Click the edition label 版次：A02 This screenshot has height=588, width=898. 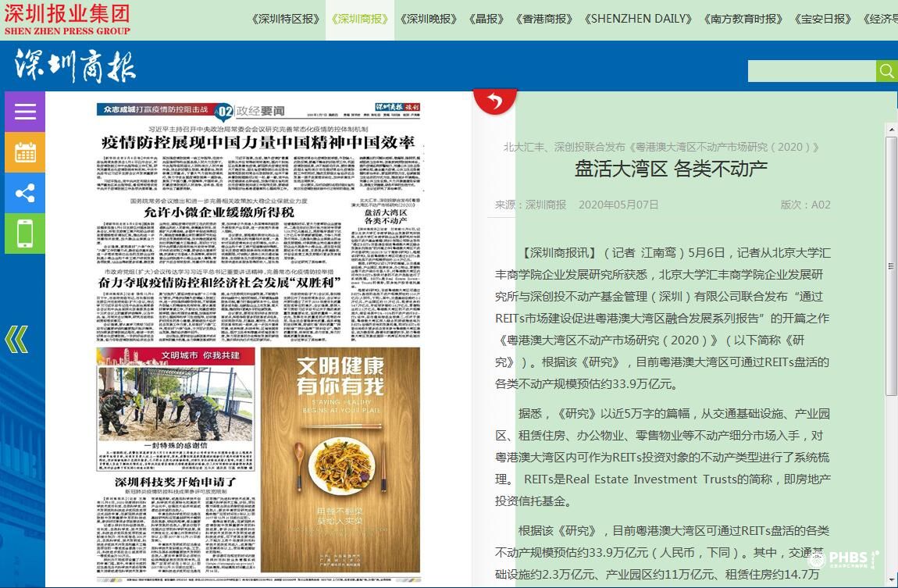805,205
